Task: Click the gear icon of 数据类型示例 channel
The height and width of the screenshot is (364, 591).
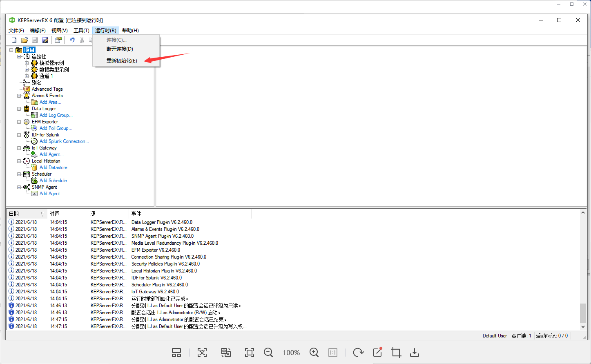Action: tap(34, 69)
